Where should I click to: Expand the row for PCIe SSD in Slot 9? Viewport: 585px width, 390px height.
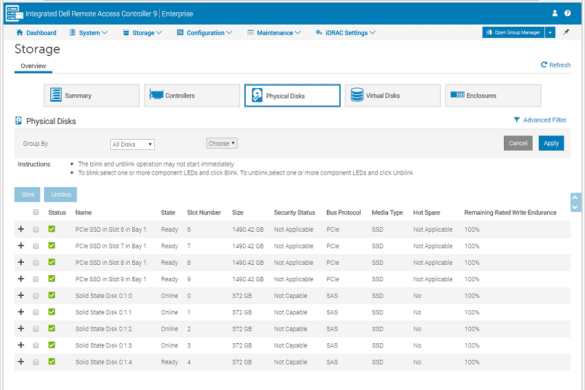click(21, 279)
